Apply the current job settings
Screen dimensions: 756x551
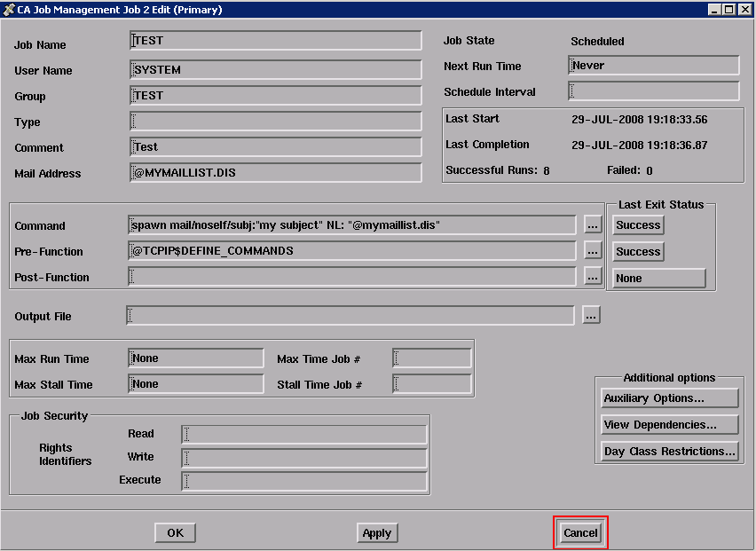coord(376,532)
